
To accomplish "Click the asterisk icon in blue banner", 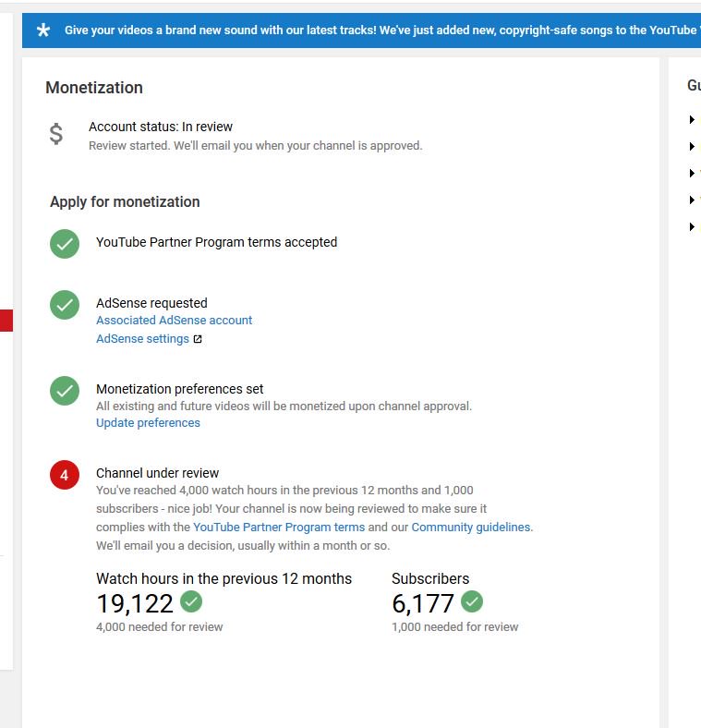I will [x=43, y=30].
